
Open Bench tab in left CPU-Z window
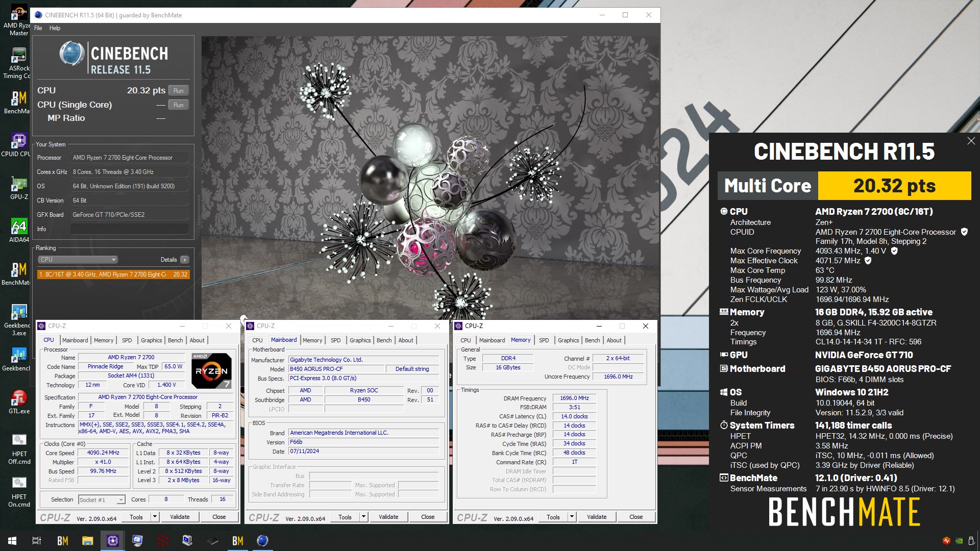coord(175,340)
